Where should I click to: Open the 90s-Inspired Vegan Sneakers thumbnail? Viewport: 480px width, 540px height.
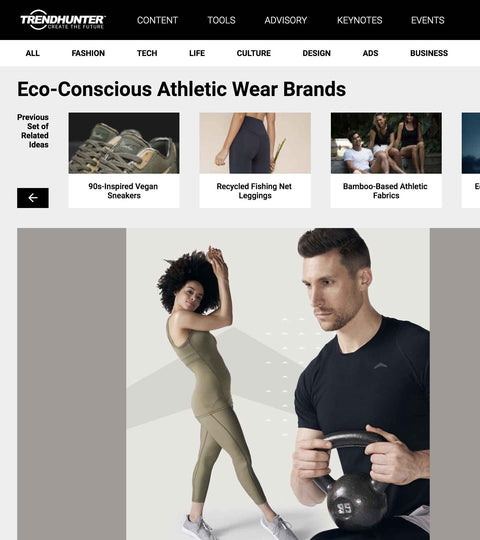(124, 143)
